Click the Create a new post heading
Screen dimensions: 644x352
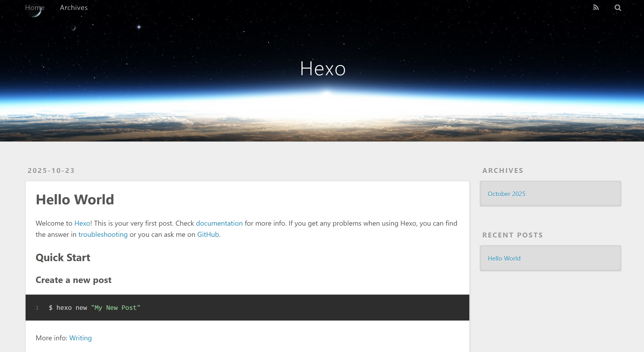point(74,280)
